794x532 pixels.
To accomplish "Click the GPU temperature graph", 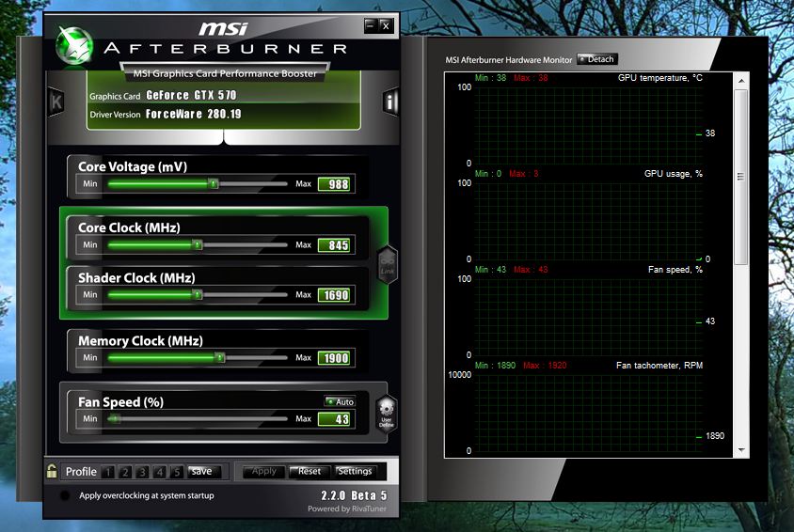I will tap(588, 125).
